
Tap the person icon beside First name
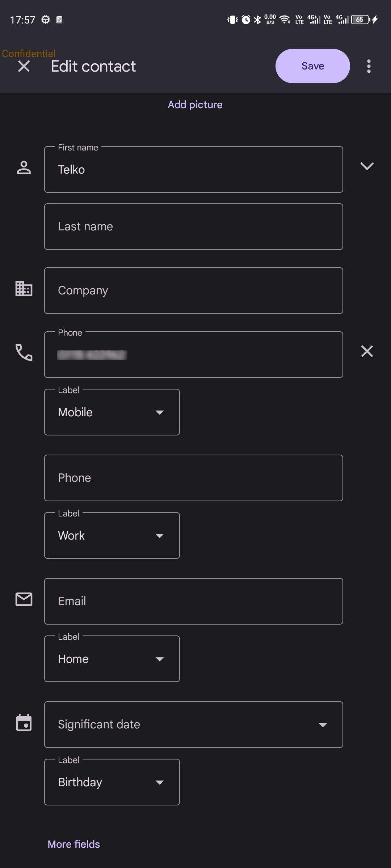(x=24, y=168)
